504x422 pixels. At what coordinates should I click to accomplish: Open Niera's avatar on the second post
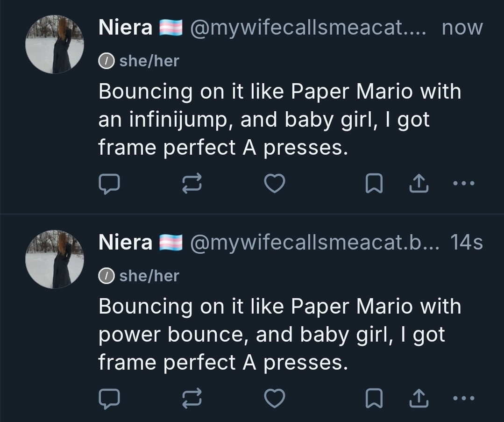(x=55, y=259)
